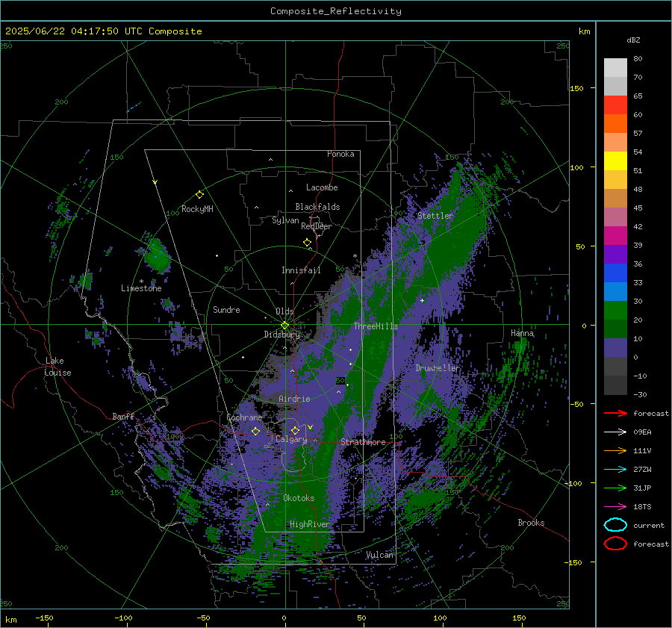Click the yellow diamond marker above RockyMH
Screen dimensions: 672x628
point(199,195)
